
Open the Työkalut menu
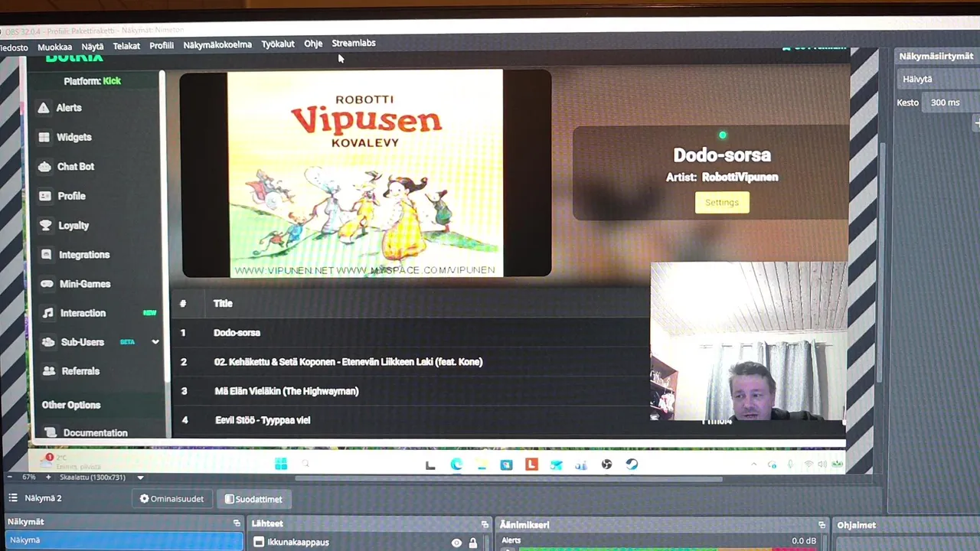tap(278, 44)
